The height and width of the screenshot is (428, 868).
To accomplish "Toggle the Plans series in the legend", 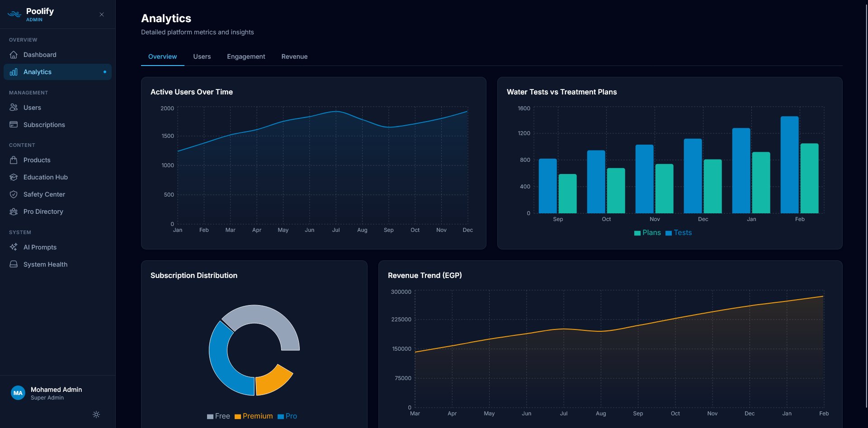I will point(648,232).
